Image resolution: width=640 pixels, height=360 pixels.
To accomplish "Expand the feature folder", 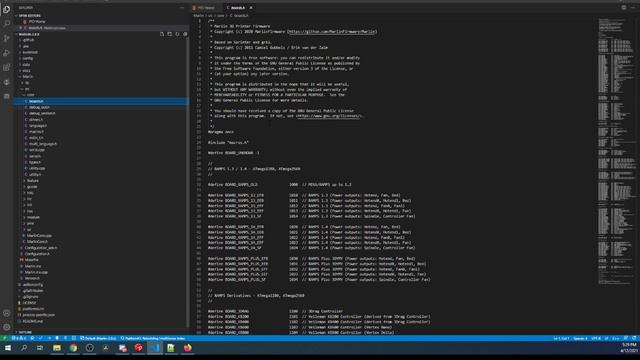I will tap(33, 180).
